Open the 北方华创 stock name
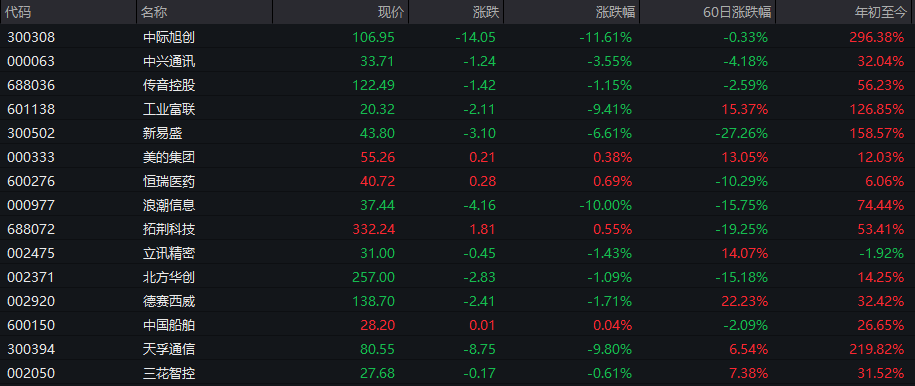 pos(169,277)
